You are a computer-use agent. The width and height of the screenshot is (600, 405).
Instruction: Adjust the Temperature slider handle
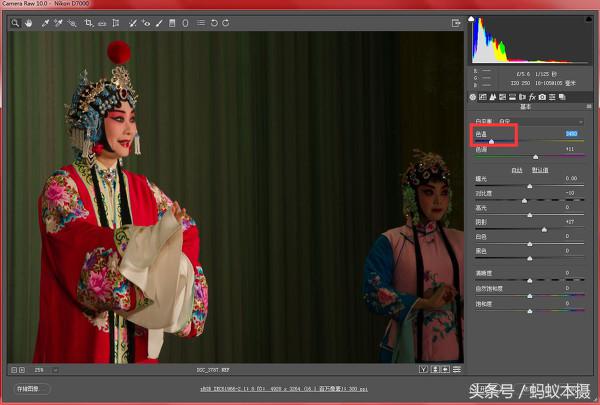(x=492, y=142)
